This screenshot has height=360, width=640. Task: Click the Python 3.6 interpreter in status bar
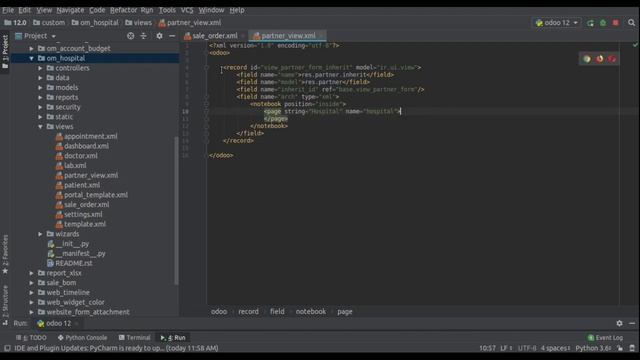click(x=593, y=348)
